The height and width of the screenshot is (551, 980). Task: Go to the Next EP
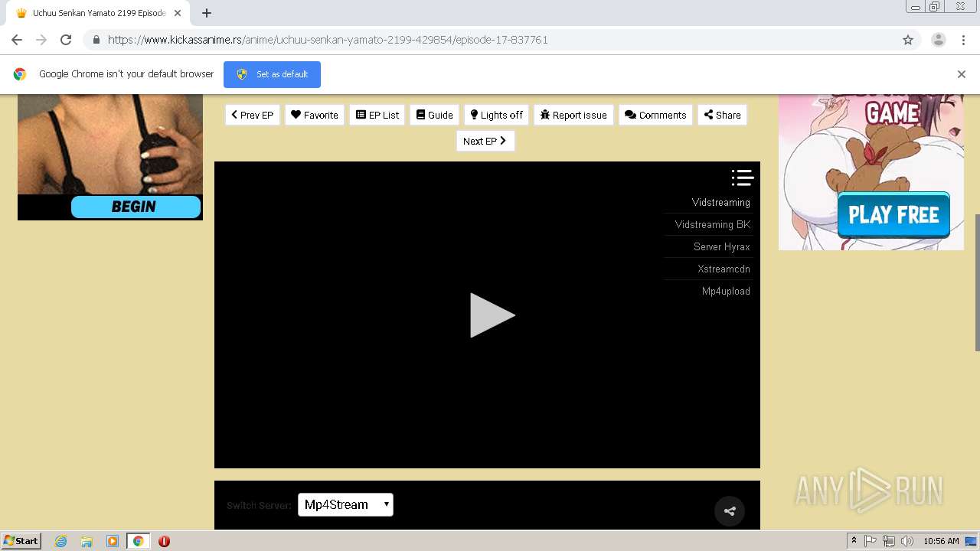click(485, 141)
